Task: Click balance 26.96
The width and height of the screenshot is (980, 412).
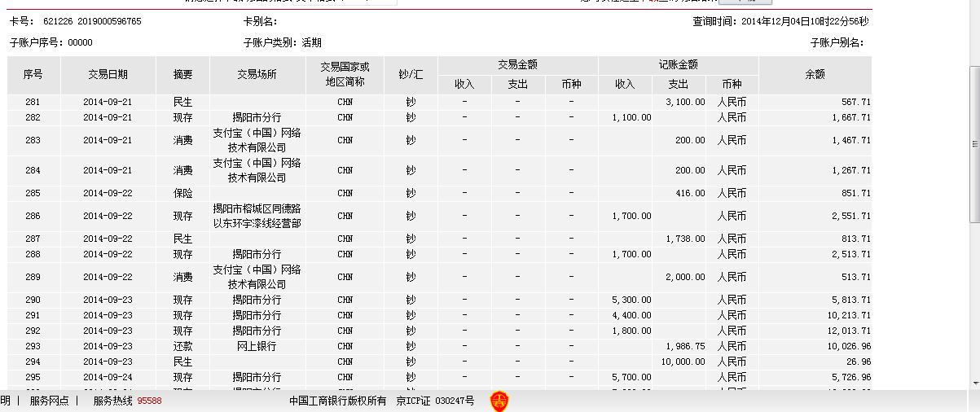Action: click(859, 362)
